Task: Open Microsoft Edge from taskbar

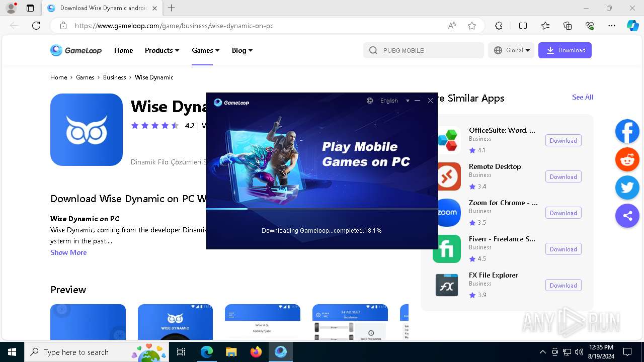Action: coord(207,352)
